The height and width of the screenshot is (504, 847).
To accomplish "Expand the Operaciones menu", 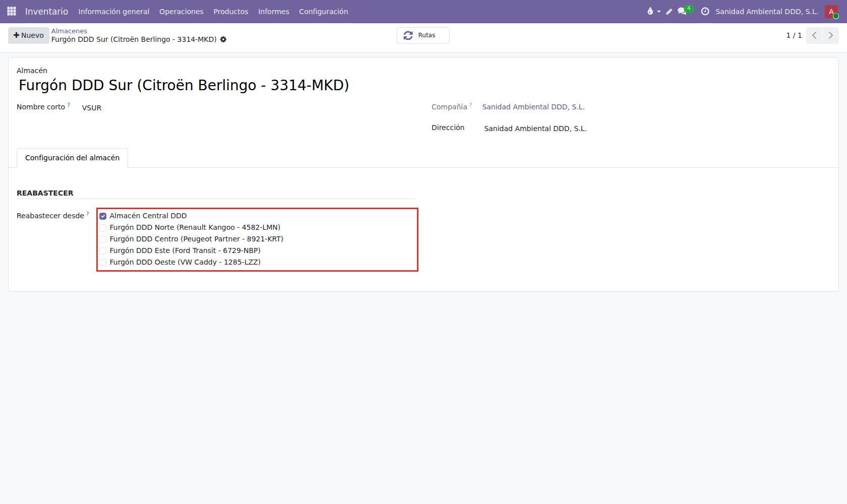I will tap(181, 11).
